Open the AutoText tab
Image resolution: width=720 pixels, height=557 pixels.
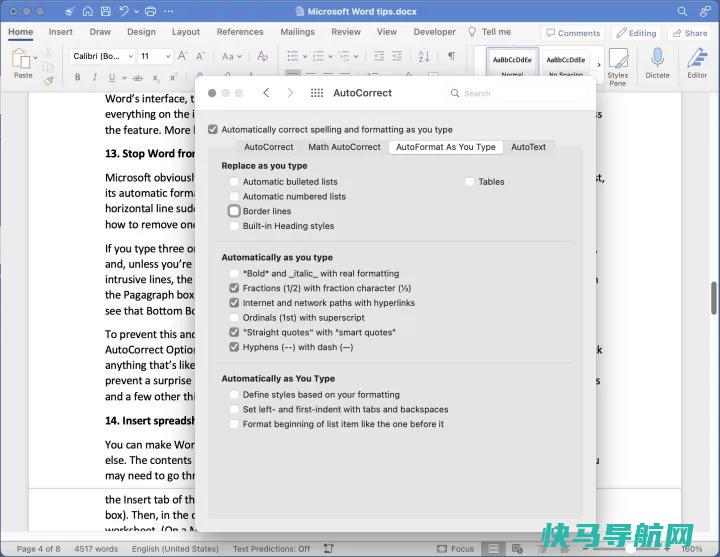529,147
